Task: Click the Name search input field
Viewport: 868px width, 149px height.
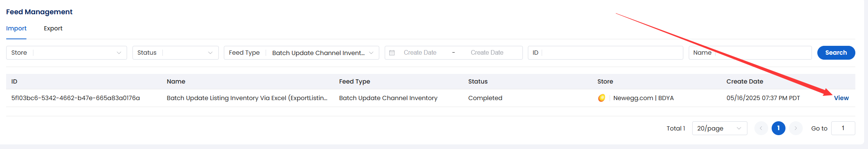Action: pos(750,53)
